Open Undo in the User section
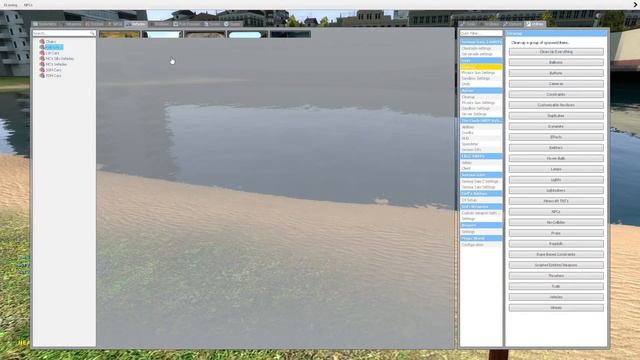Image resolution: width=640 pixels, height=360 pixels. 481,84
